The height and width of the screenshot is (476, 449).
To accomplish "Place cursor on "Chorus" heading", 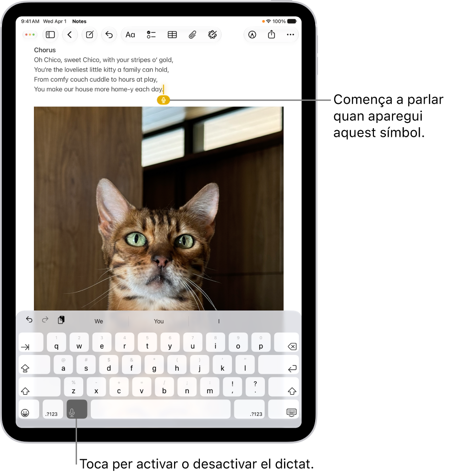I will (x=45, y=50).
